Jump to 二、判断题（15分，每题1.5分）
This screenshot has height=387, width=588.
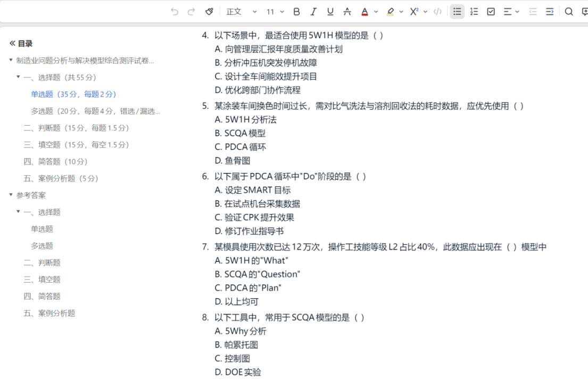point(76,128)
